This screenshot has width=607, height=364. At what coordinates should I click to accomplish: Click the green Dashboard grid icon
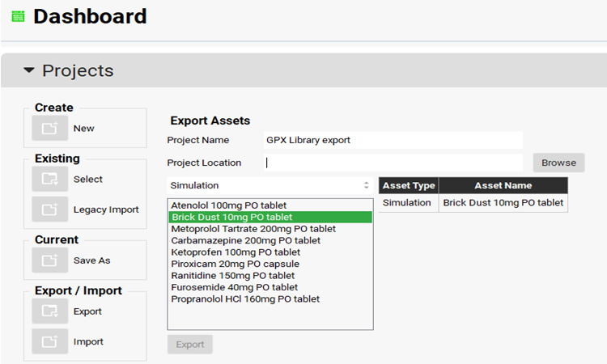[18, 16]
